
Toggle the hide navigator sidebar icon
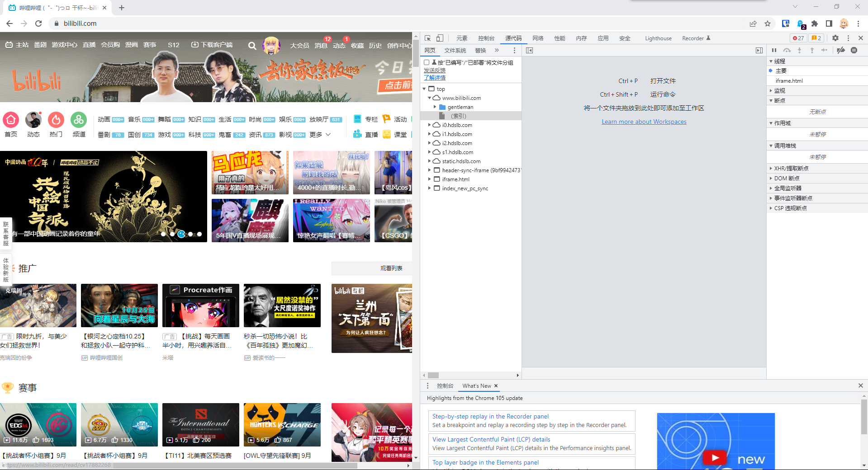click(x=530, y=50)
